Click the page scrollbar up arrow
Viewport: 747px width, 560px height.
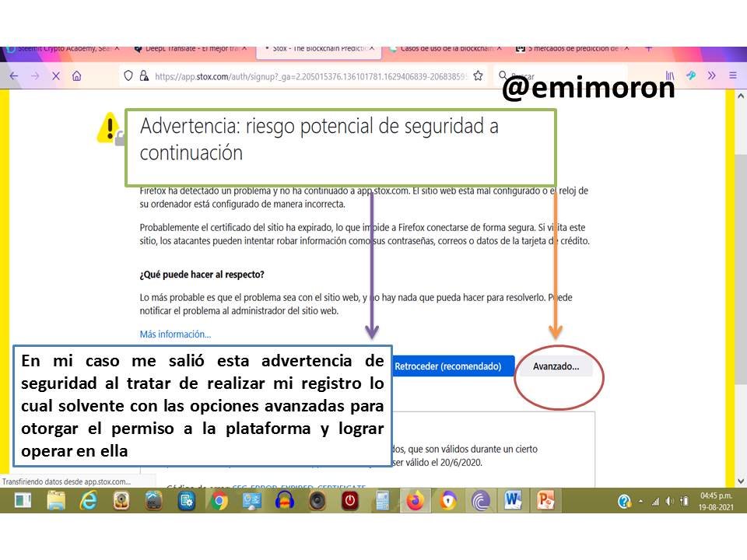tap(740, 96)
